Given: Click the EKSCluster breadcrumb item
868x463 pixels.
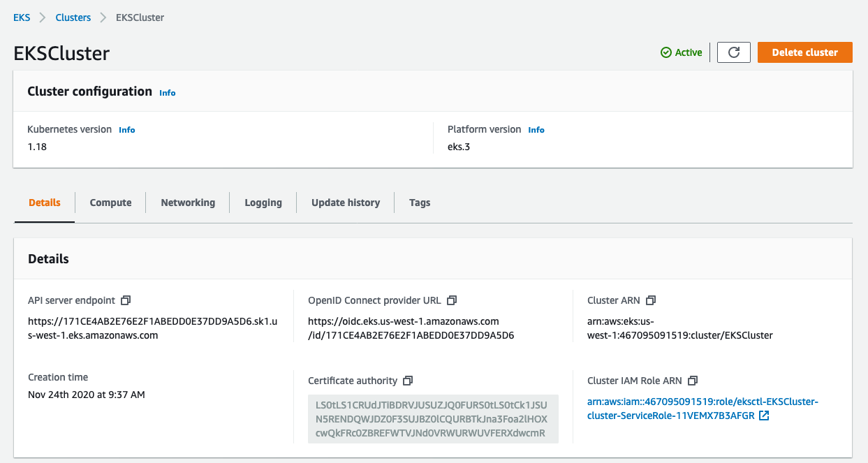Looking at the screenshot, I should click(x=140, y=17).
